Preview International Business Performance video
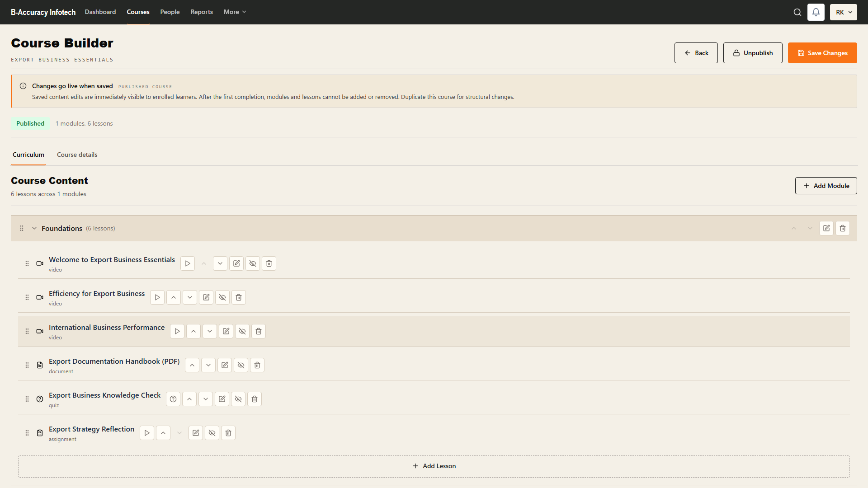The image size is (868, 488). click(177, 331)
